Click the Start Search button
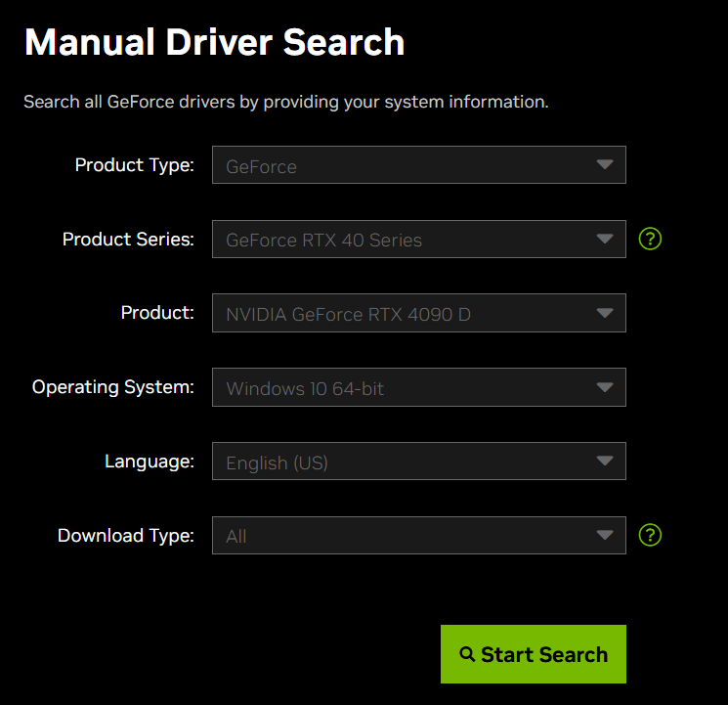This screenshot has height=705, width=728. click(533, 654)
